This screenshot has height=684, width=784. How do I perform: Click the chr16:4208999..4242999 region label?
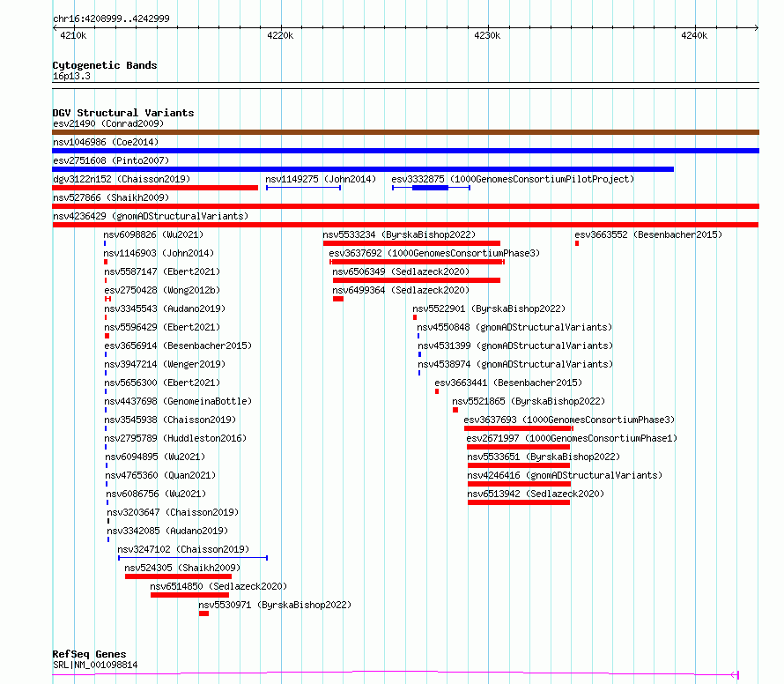pyautogui.click(x=111, y=19)
